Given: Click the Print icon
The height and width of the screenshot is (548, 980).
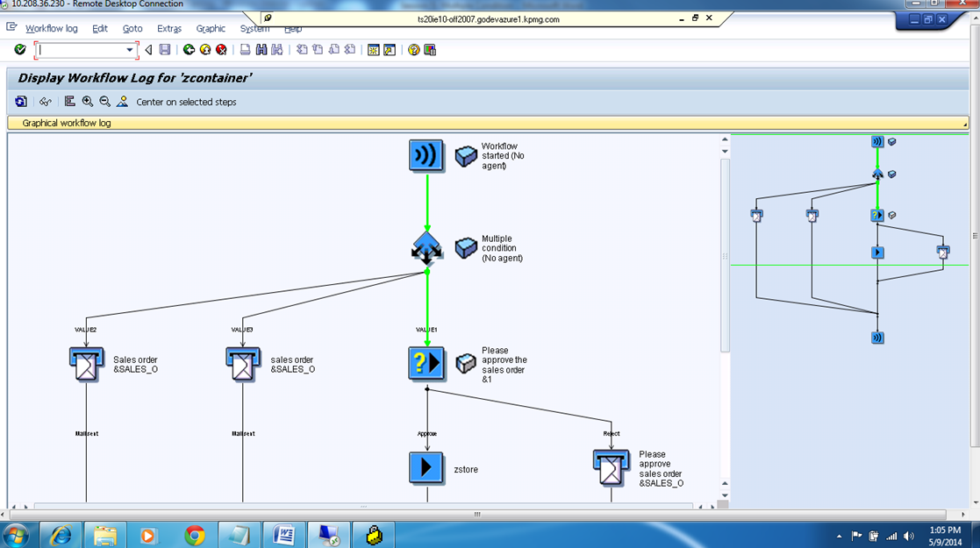Looking at the screenshot, I should coord(244,50).
